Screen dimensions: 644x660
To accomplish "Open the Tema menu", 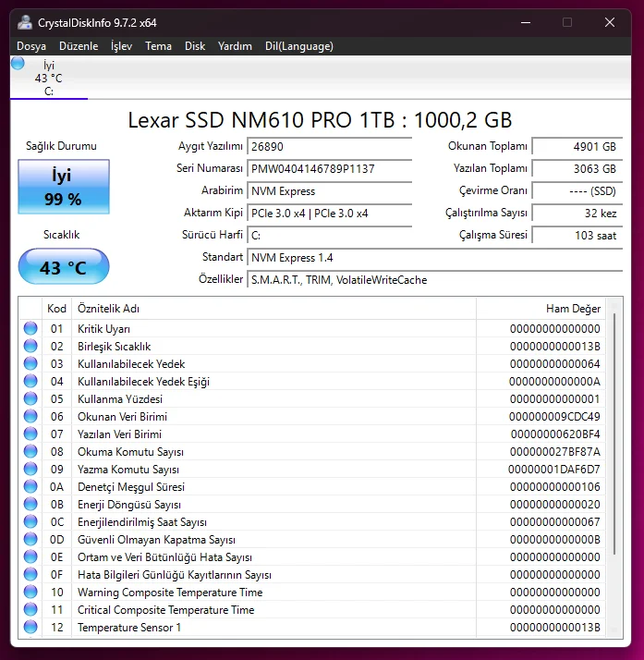I will pyautogui.click(x=158, y=46).
